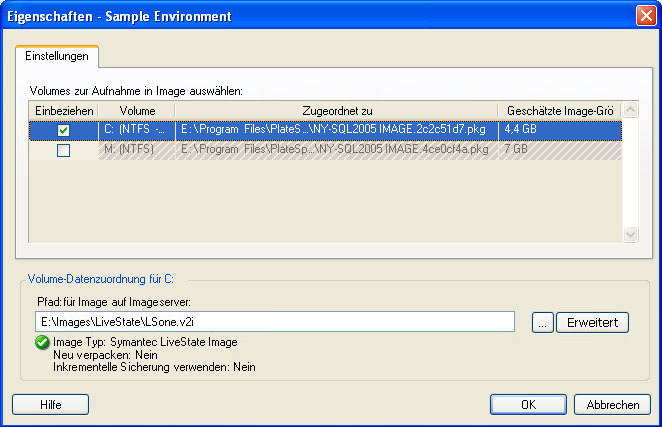
Task: Enable the include checkbox for volume M:
Action: (x=64, y=150)
